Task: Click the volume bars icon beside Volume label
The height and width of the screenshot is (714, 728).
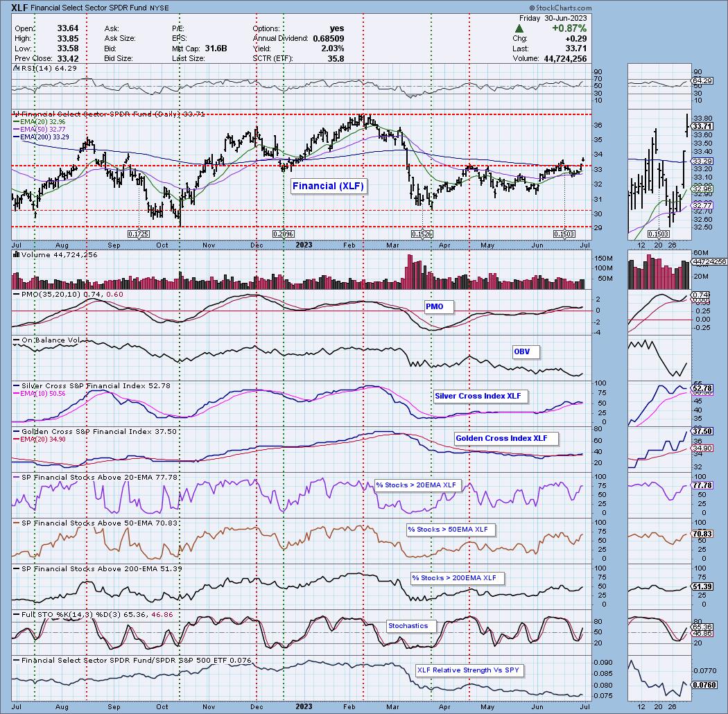Action: (x=16, y=254)
